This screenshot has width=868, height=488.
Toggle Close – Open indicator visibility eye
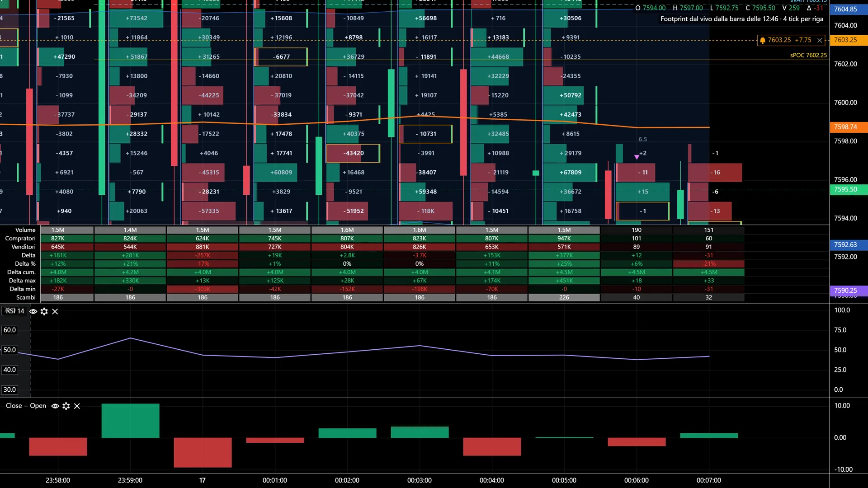pyautogui.click(x=55, y=406)
